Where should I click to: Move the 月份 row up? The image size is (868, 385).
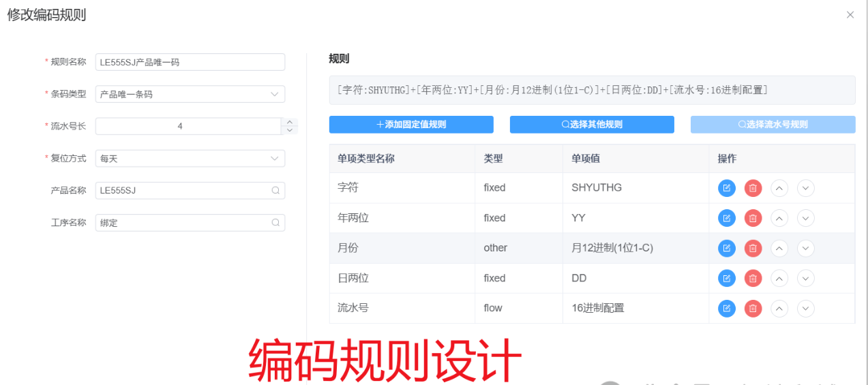coord(779,248)
